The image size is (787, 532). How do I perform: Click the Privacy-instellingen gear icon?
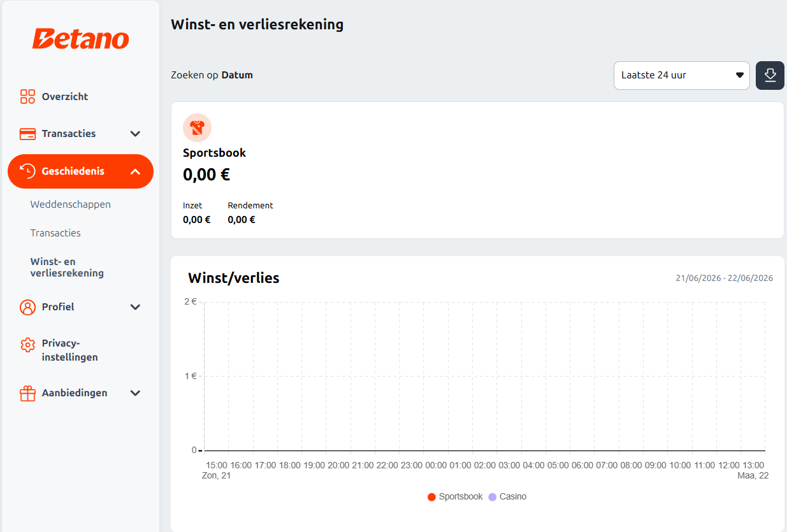tap(27, 345)
